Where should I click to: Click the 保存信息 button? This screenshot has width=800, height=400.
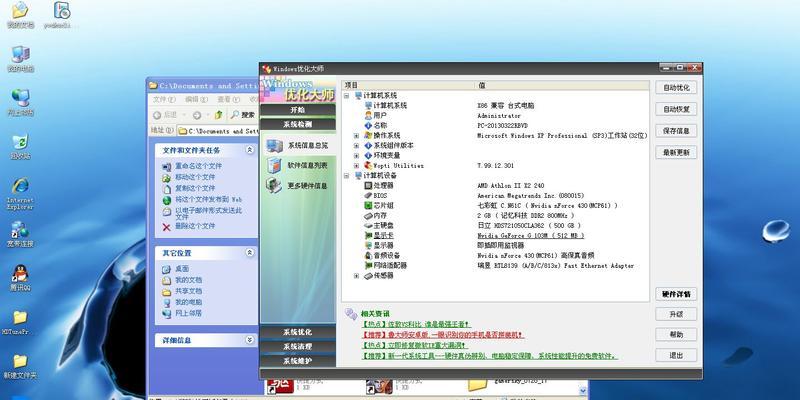pyautogui.click(x=676, y=131)
